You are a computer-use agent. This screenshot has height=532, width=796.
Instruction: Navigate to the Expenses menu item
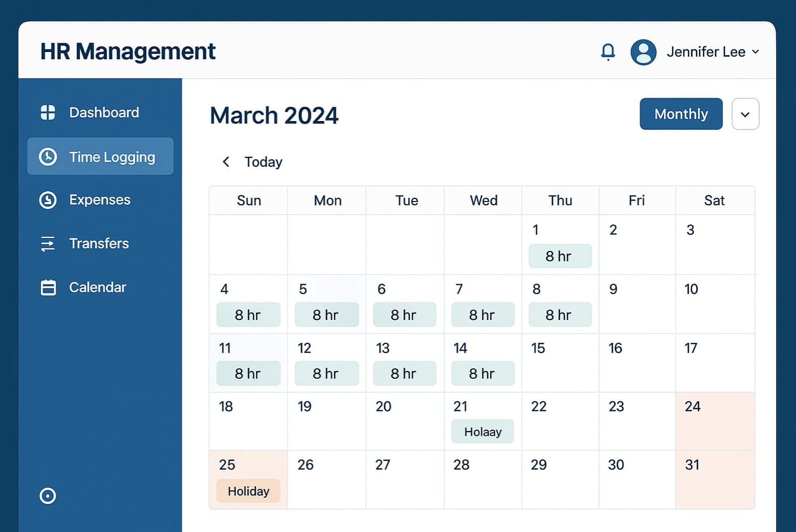pos(100,200)
